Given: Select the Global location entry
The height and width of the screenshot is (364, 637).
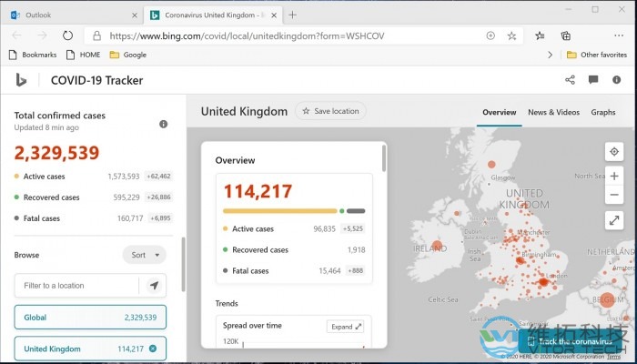Looking at the screenshot, I should pyautogui.click(x=90, y=318).
